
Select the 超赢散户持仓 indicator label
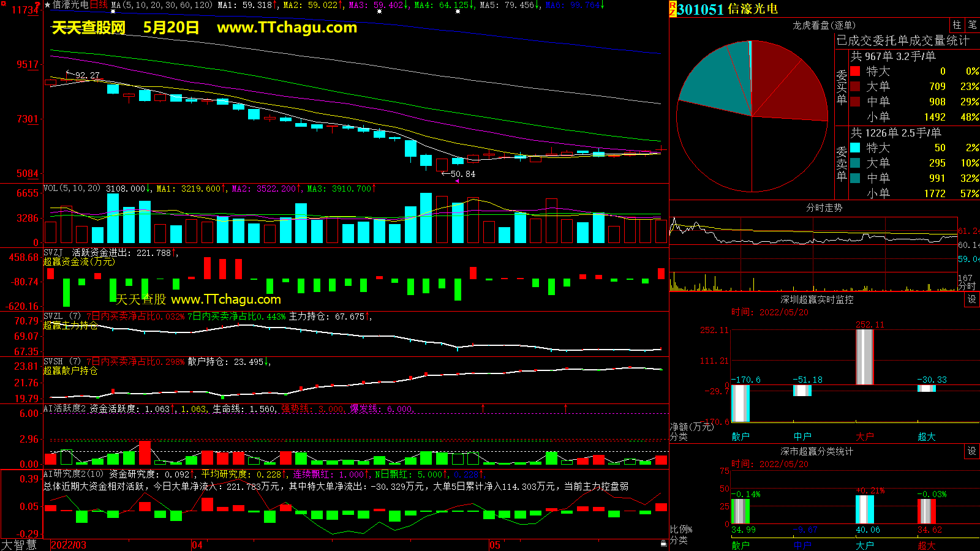(70, 371)
